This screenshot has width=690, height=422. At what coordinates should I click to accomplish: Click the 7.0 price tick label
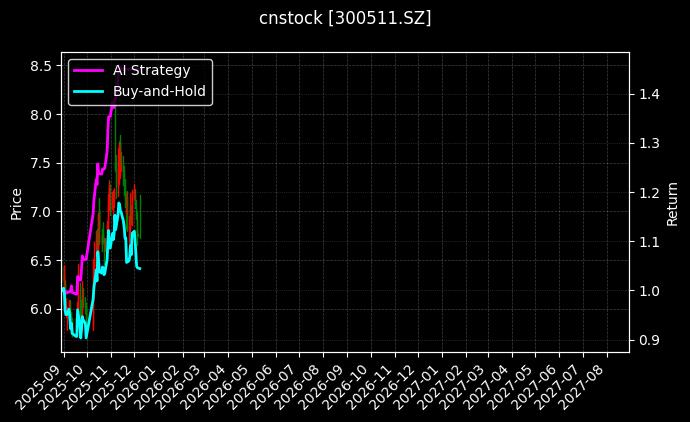(41, 212)
